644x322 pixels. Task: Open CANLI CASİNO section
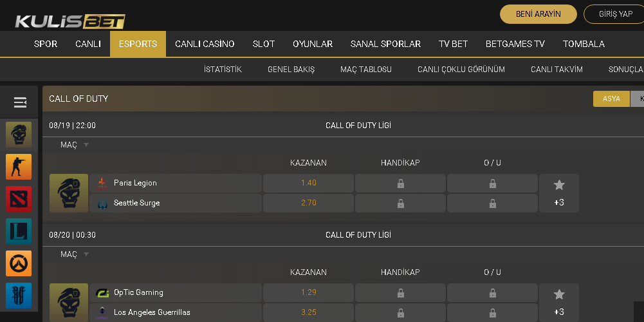pos(205,44)
